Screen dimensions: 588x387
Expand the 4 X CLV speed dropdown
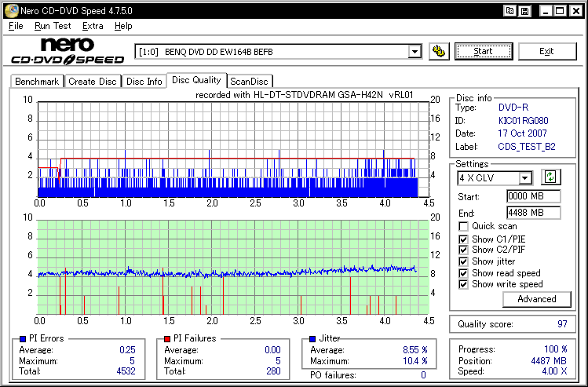click(x=524, y=178)
